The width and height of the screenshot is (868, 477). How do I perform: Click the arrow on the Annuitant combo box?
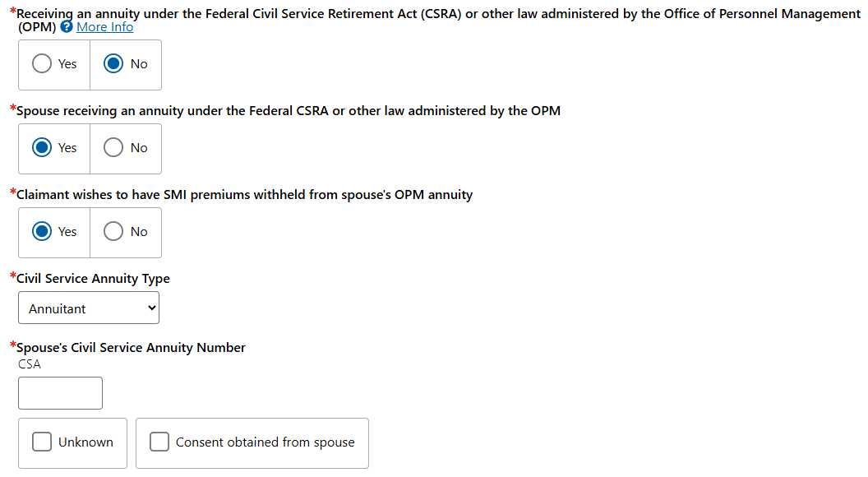(x=150, y=308)
